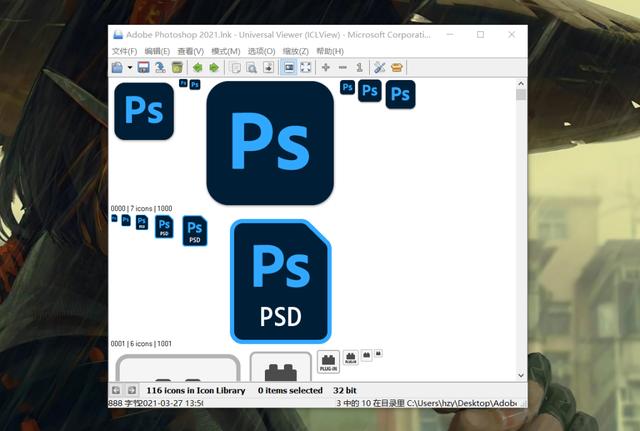Click the previous arrow button in status bar

116,390
